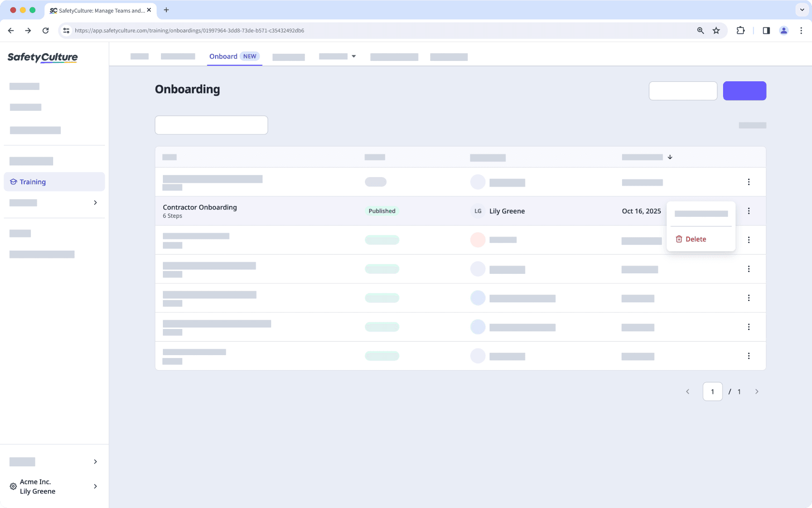Go back using the browser back arrow
This screenshot has height=508, width=812.
[x=11, y=30]
